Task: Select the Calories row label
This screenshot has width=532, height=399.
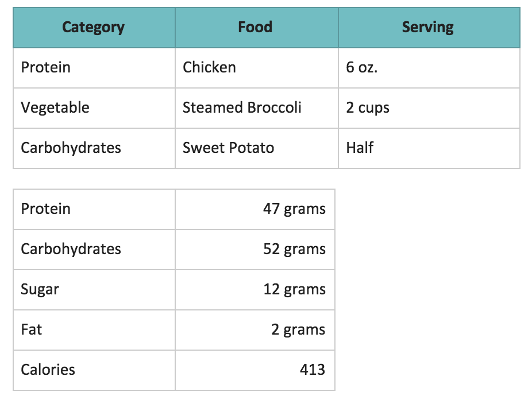Action: (48, 370)
